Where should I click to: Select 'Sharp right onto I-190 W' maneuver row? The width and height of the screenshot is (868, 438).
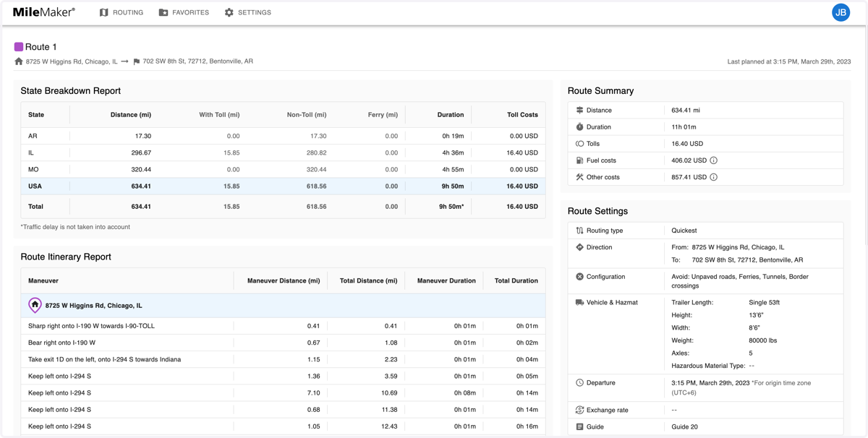283,326
